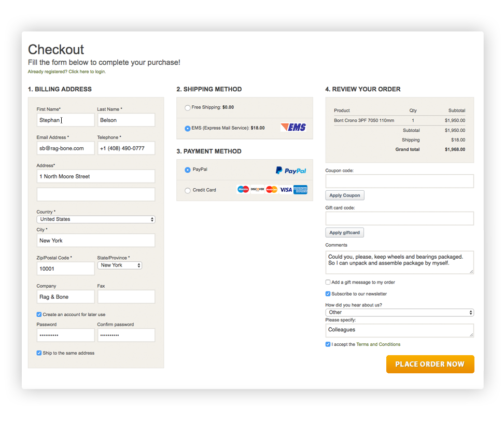Click the American Express card icon
The height and width of the screenshot is (421, 504).
(x=300, y=190)
